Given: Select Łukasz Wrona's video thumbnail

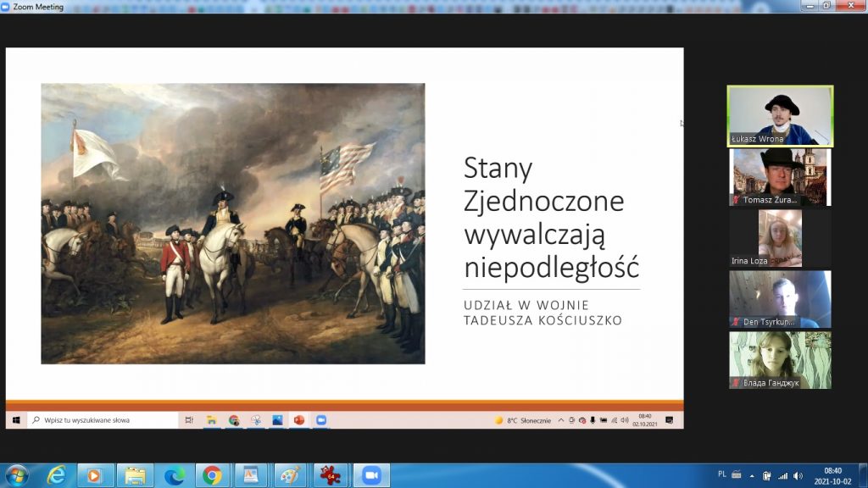Looking at the screenshot, I should point(780,115).
